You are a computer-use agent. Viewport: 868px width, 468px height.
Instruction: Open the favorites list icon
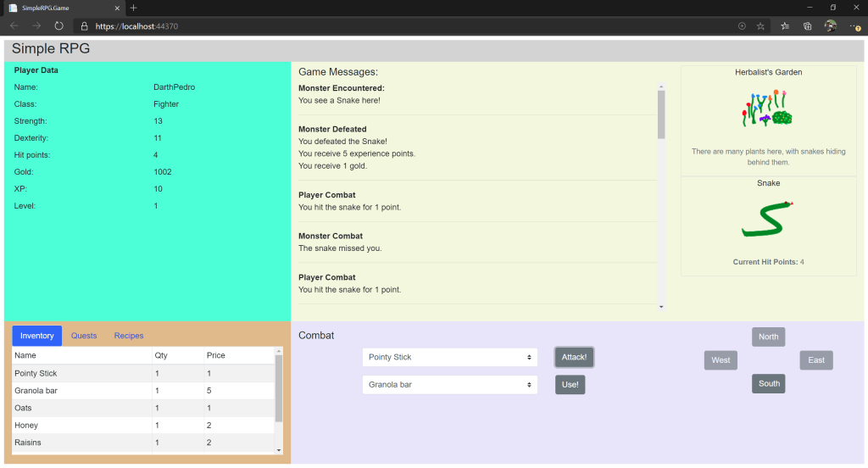(x=785, y=26)
